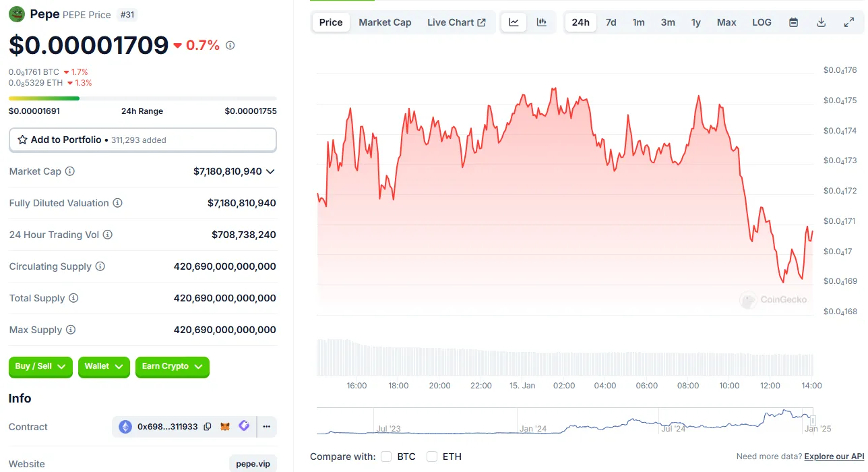Image resolution: width=868 pixels, height=472 pixels.
Task: Open the Buy / Sell dropdown
Action: 40,366
